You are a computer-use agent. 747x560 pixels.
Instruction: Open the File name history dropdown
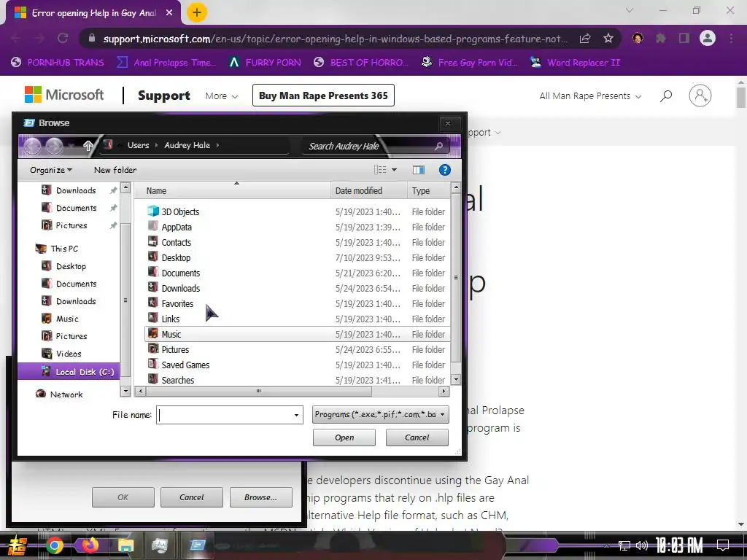[296, 415]
